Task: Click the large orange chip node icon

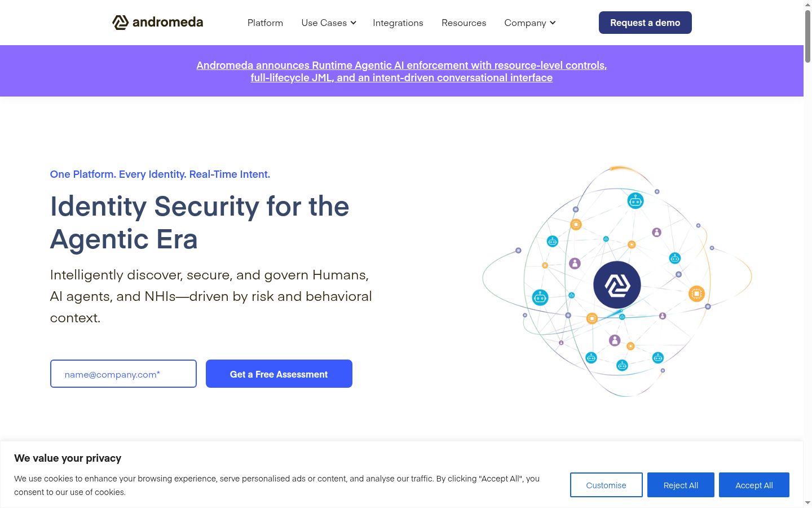Action: (697, 294)
